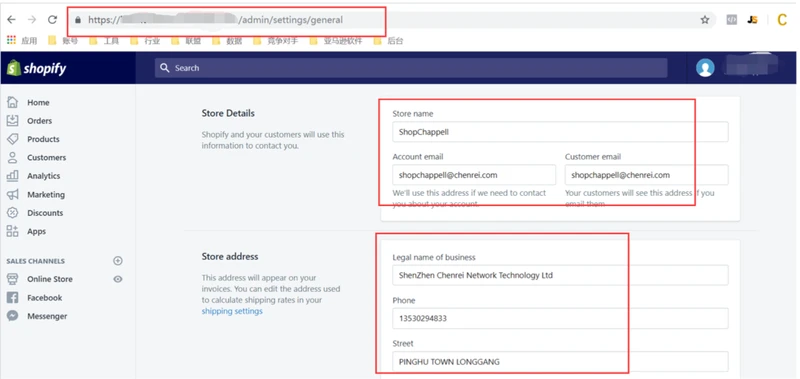Click the Products tag icon
This screenshot has height=379, width=800.
coord(12,139)
